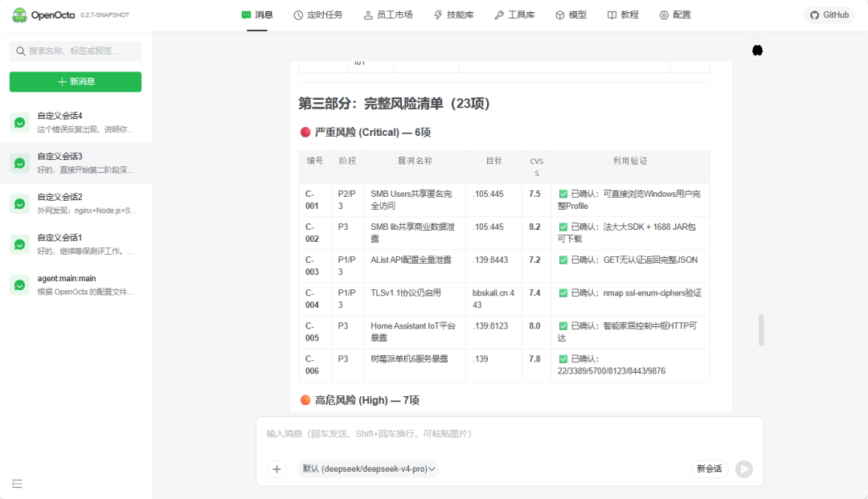Open conversation 自定义会话4
The height and width of the screenshot is (499, 868).
point(76,122)
